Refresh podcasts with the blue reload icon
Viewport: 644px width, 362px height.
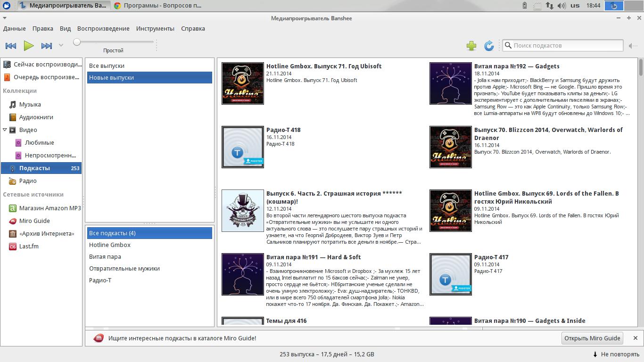[489, 46]
